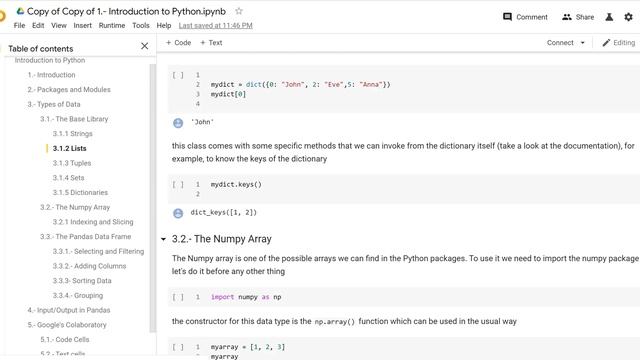Jump to 3.3.1.- Selecting and Filtering
The height and width of the screenshot is (360, 640).
(98, 251)
